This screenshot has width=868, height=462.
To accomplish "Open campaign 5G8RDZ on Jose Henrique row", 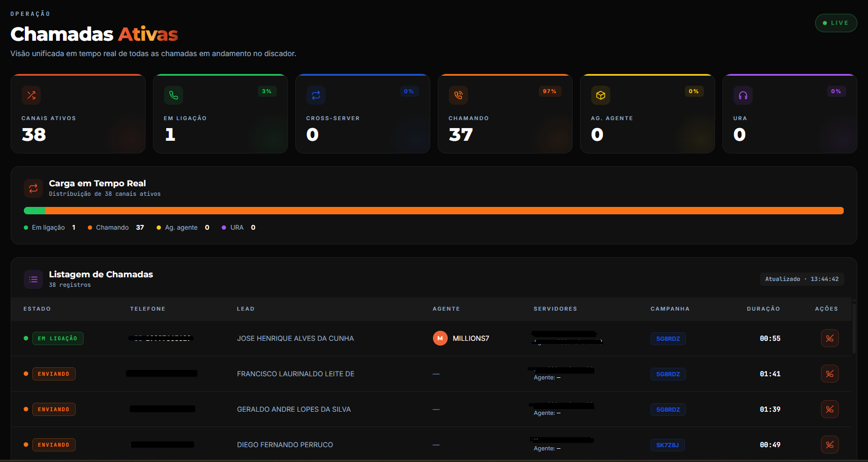I will tap(668, 339).
